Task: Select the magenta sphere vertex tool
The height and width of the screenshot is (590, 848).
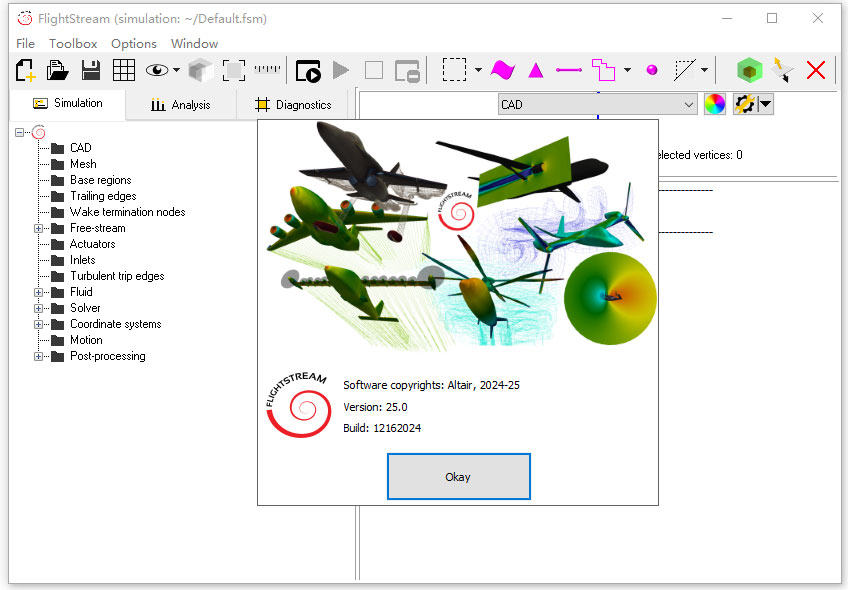Action: tap(652, 70)
